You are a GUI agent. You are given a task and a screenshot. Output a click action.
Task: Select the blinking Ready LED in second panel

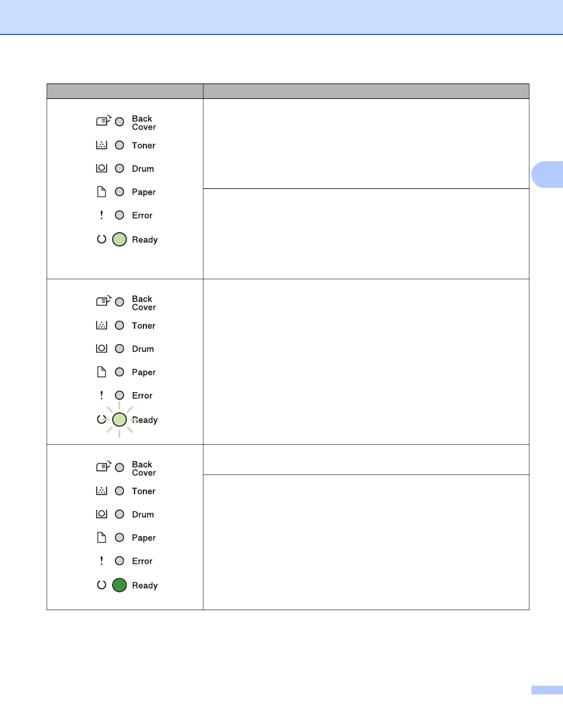(120, 419)
